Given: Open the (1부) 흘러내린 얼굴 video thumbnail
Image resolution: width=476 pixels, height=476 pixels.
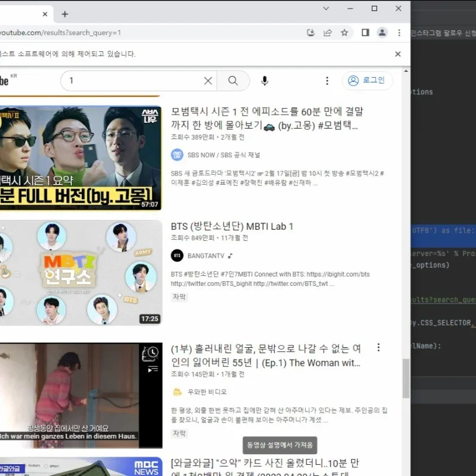Looking at the screenshot, I should click(81, 395).
